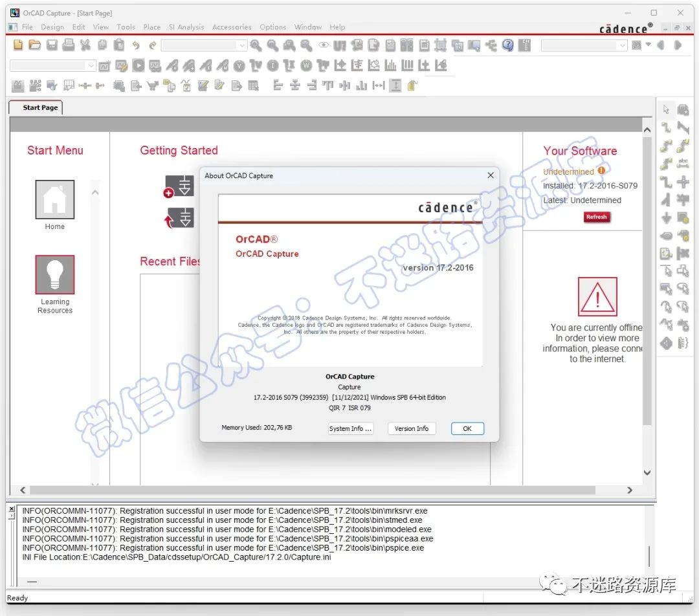
Task: Click the Zoom In magnifier icon
Action: pyautogui.click(x=256, y=45)
